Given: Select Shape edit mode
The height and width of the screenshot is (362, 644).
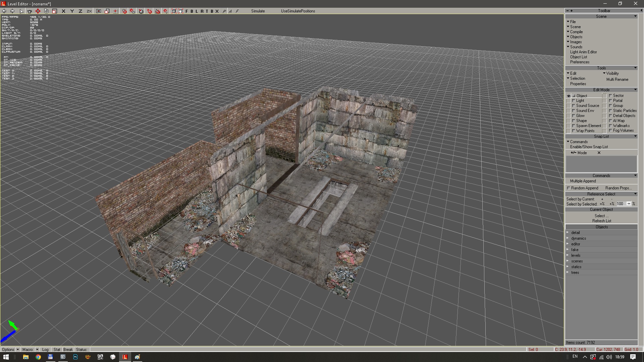Looking at the screenshot, I should click(581, 121).
